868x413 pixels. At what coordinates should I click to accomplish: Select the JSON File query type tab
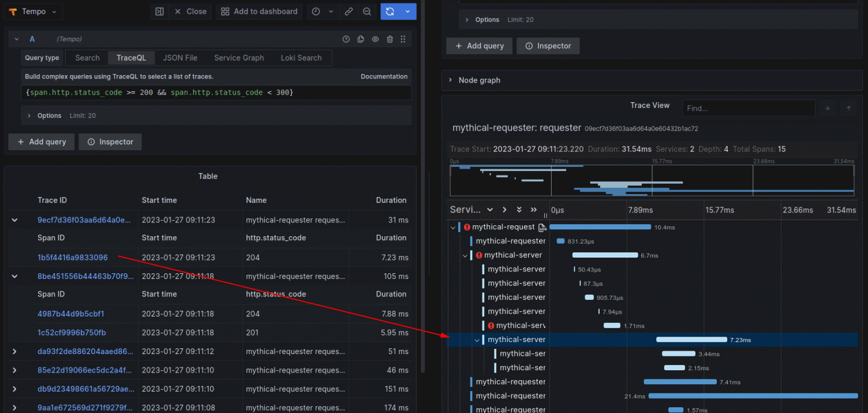tap(179, 58)
